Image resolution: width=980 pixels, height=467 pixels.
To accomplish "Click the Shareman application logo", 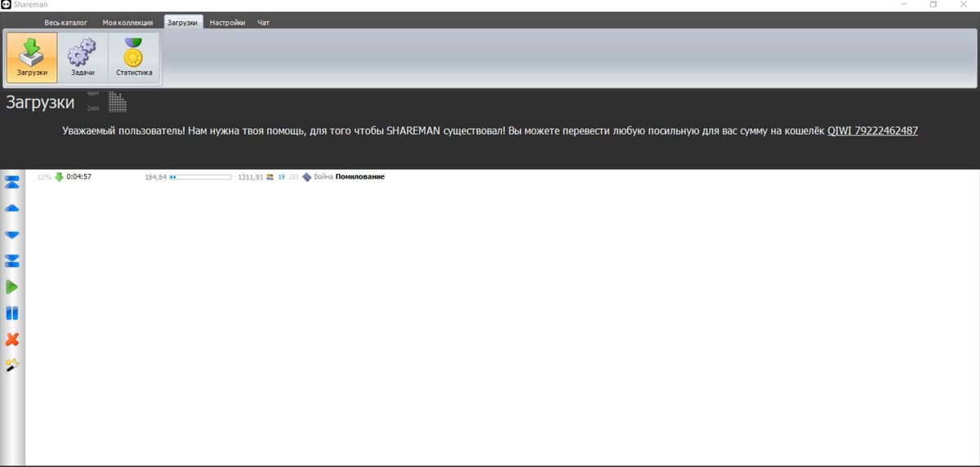I will point(6,5).
